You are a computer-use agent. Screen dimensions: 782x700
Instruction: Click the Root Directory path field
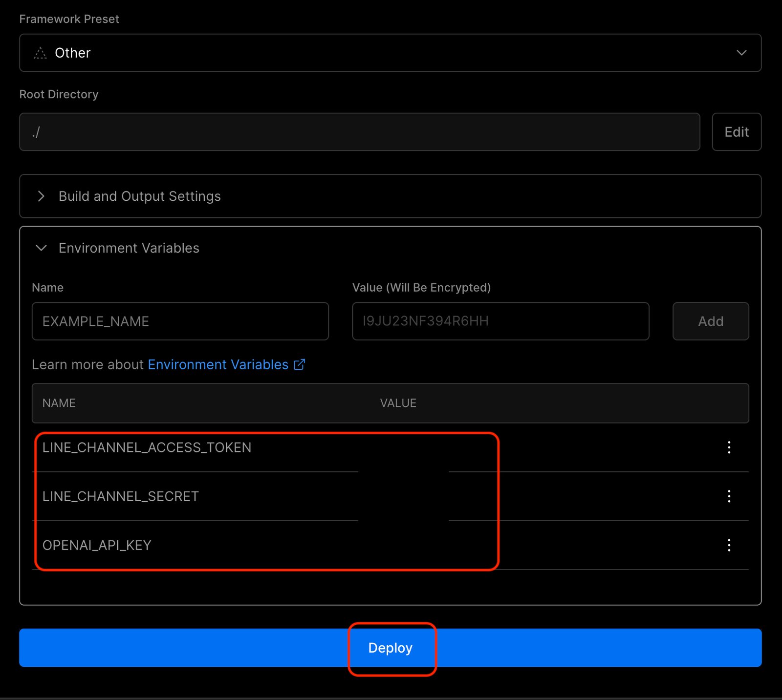tap(359, 132)
